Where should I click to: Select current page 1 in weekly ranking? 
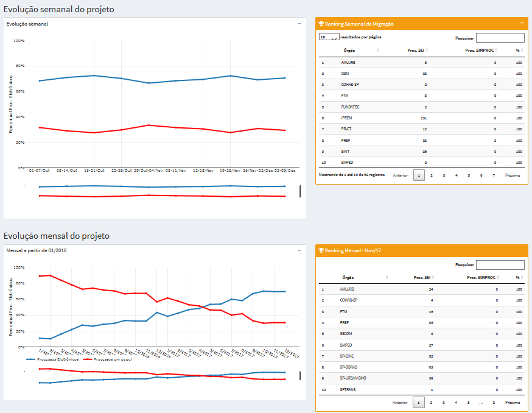point(419,175)
